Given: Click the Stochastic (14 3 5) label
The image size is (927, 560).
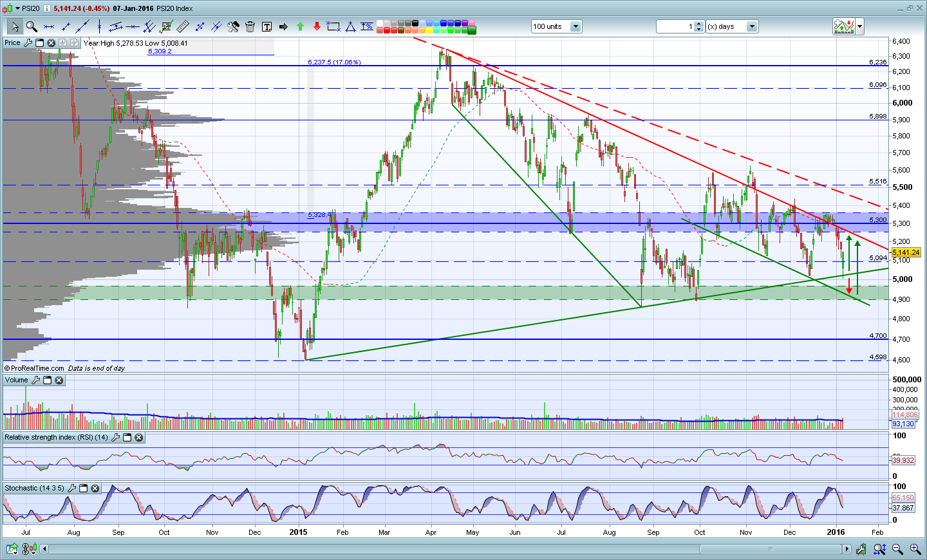Looking at the screenshot, I should [x=35, y=489].
